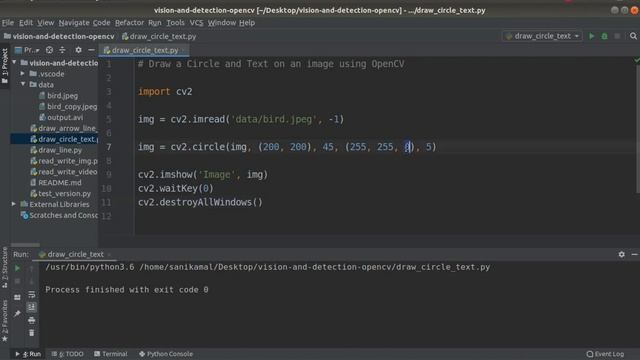Click expand/collapse all icon in Project panel
640x360 pixels.
[x=62, y=50]
